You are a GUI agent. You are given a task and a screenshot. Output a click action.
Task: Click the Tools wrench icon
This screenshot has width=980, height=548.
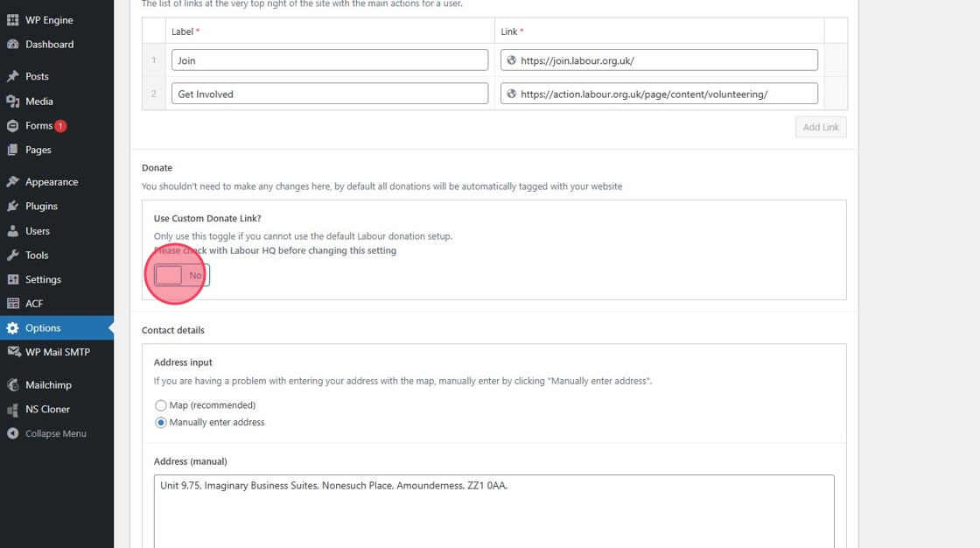13,256
